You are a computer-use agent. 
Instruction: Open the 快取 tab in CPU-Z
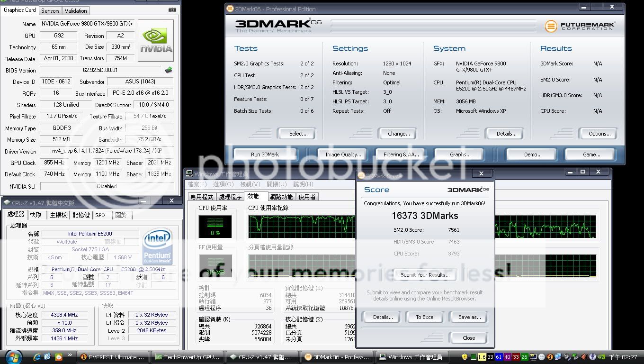click(36, 215)
